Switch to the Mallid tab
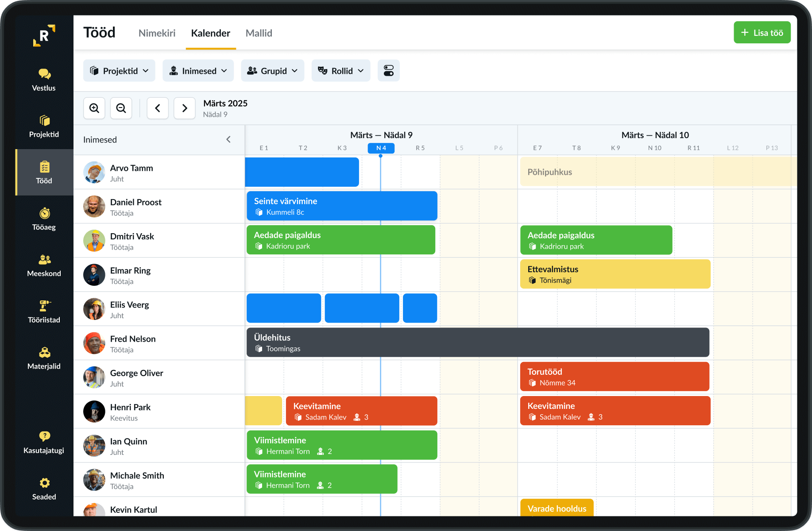812x531 pixels. click(259, 33)
